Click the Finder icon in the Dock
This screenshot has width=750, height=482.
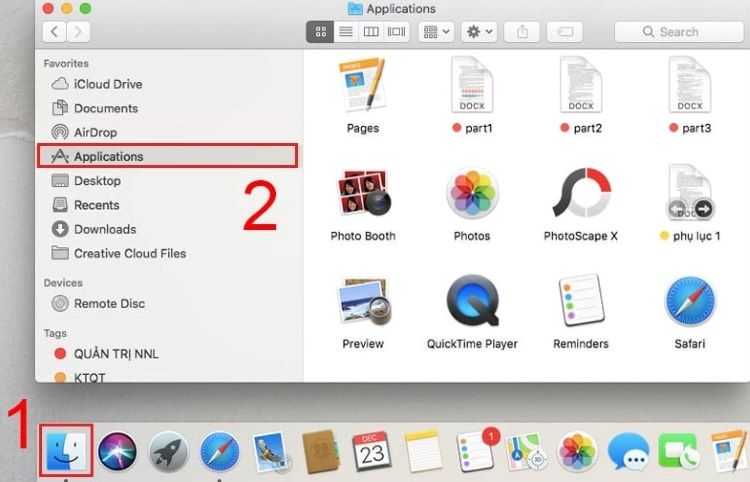(x=66, y=450)
